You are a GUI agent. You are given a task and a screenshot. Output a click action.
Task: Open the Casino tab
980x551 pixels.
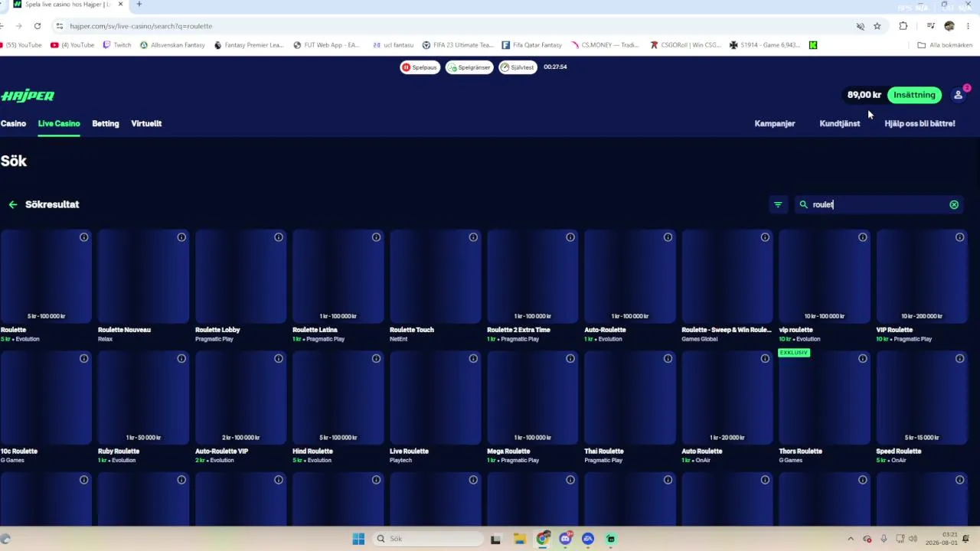13,123
